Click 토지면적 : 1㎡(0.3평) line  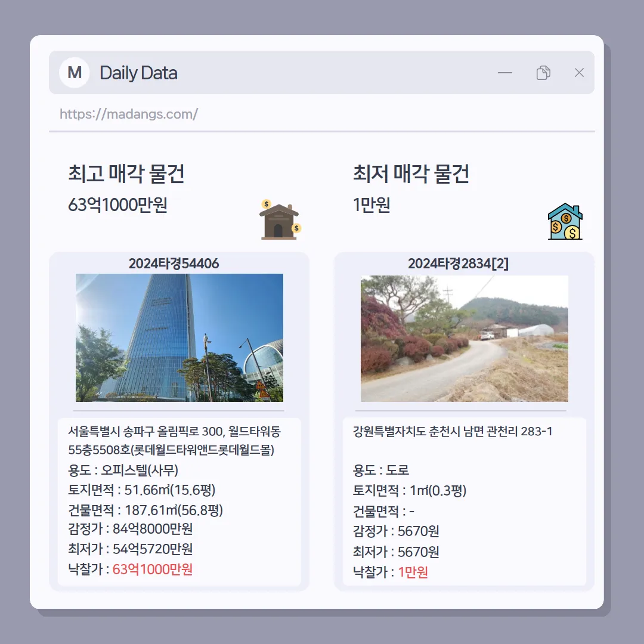(410, 490)
